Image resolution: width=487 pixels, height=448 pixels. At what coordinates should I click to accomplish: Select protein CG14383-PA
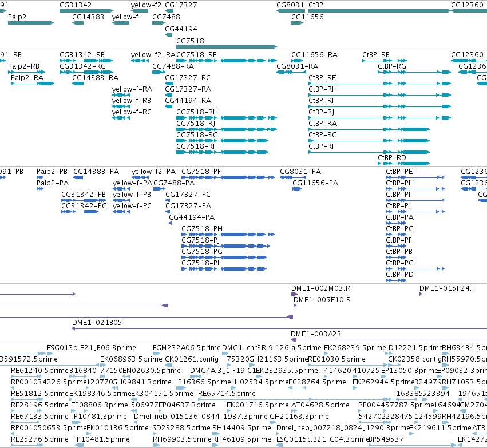tap(96, 172)
